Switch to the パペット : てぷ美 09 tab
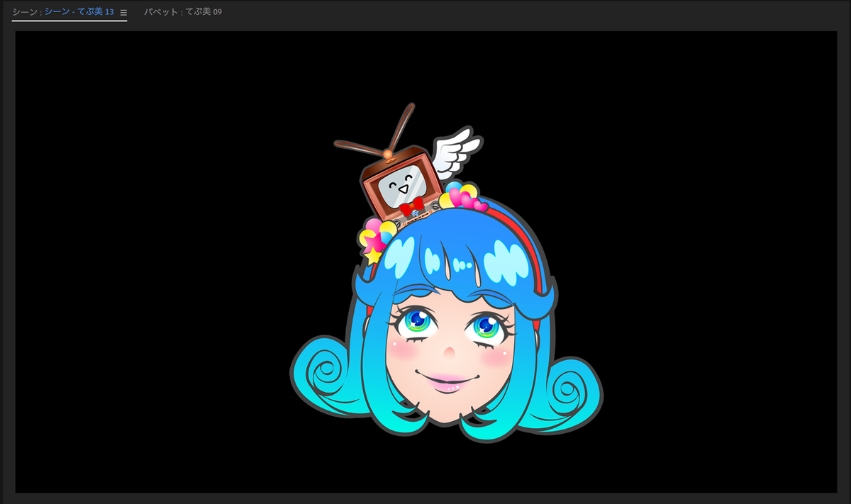Screen dimensions: 851x504 (183, 12)
